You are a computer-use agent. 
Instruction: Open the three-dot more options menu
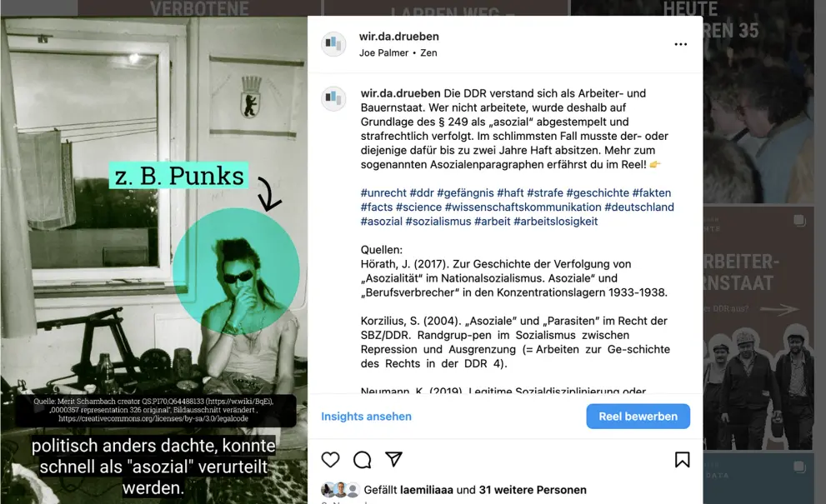coord(681,44)
